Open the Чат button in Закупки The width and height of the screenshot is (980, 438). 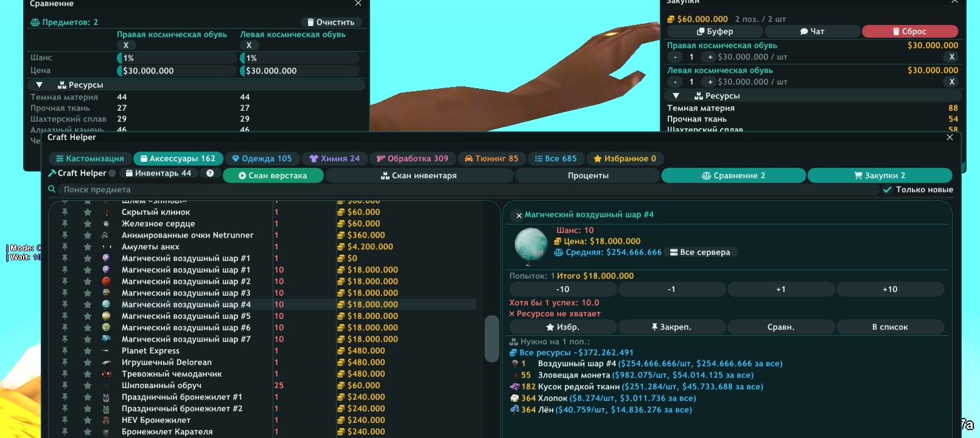coord(812,32)
